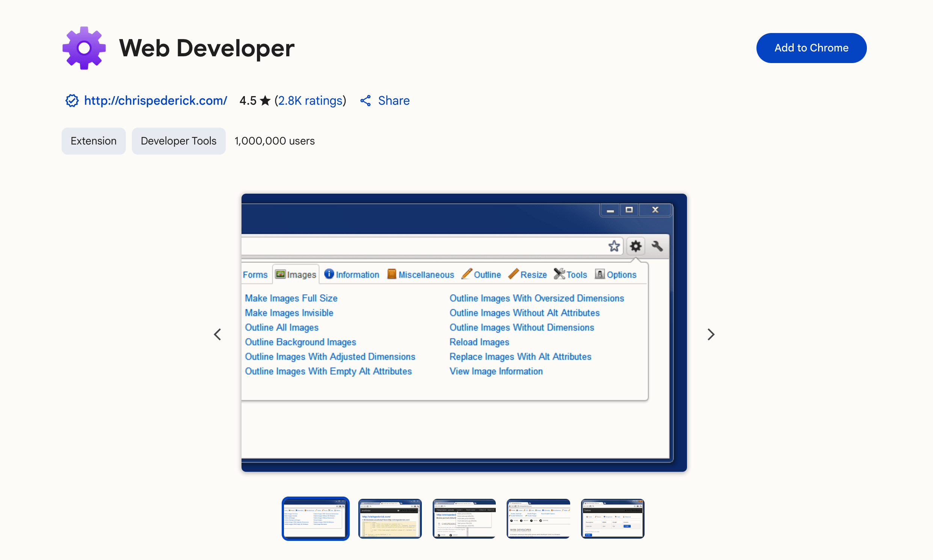
Task: Open the 2.8K ratings link
Action: [310, 101]
